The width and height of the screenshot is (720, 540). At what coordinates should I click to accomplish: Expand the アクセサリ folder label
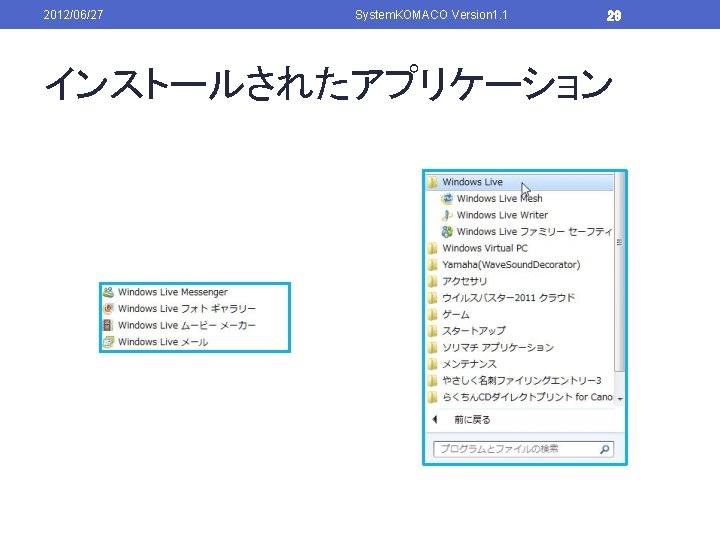pos(464,281)
